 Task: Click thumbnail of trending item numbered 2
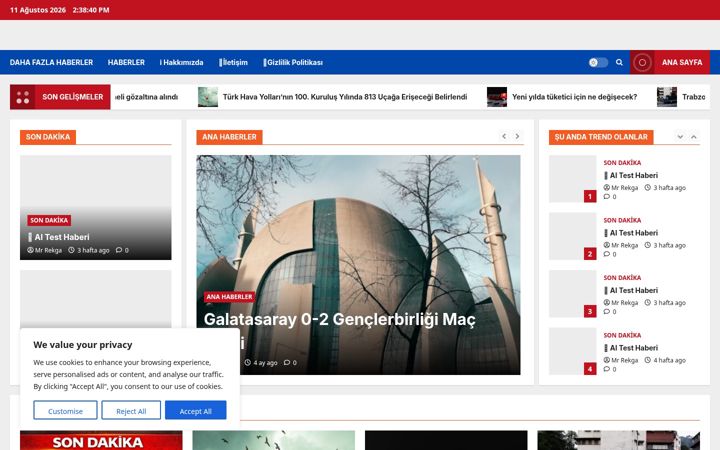pyautogui.click(x=573, y=236)
